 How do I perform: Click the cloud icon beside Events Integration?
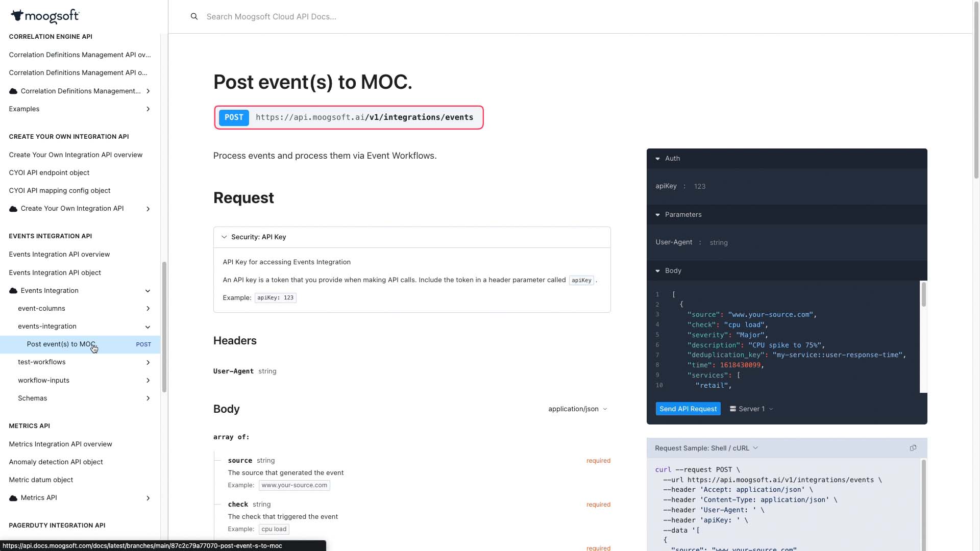pos(13,291)
